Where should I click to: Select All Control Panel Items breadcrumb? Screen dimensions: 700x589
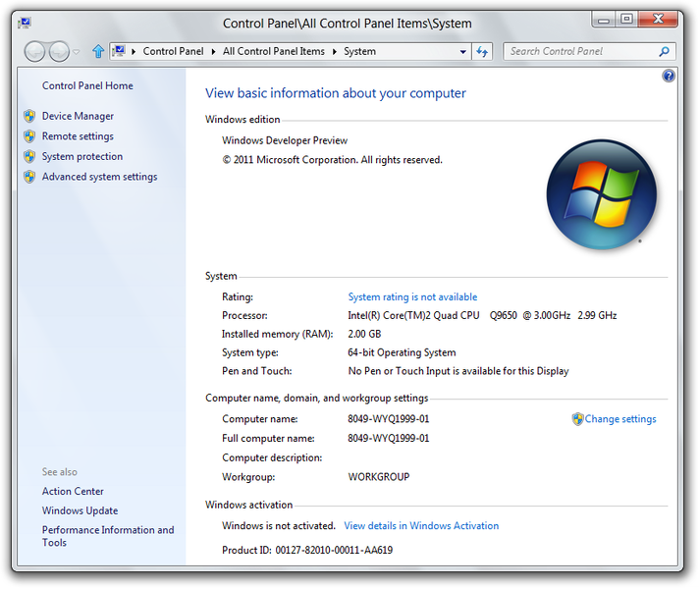click(273, 52)
